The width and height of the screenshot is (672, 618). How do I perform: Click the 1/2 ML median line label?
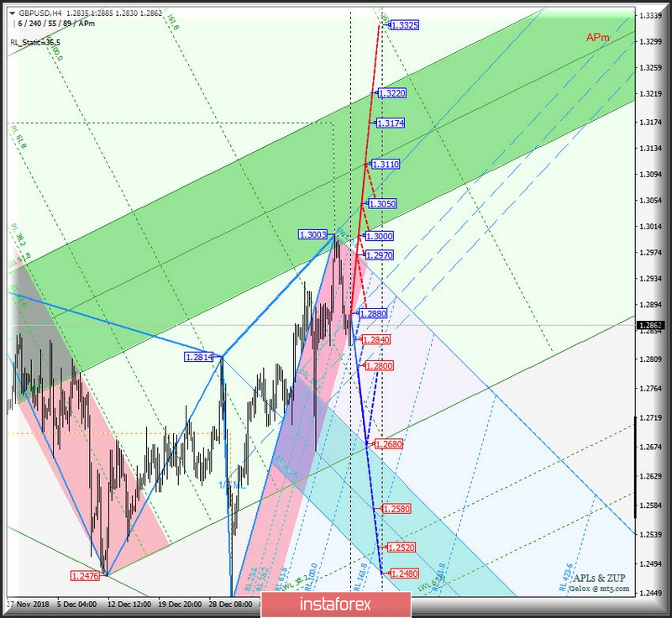232,485
